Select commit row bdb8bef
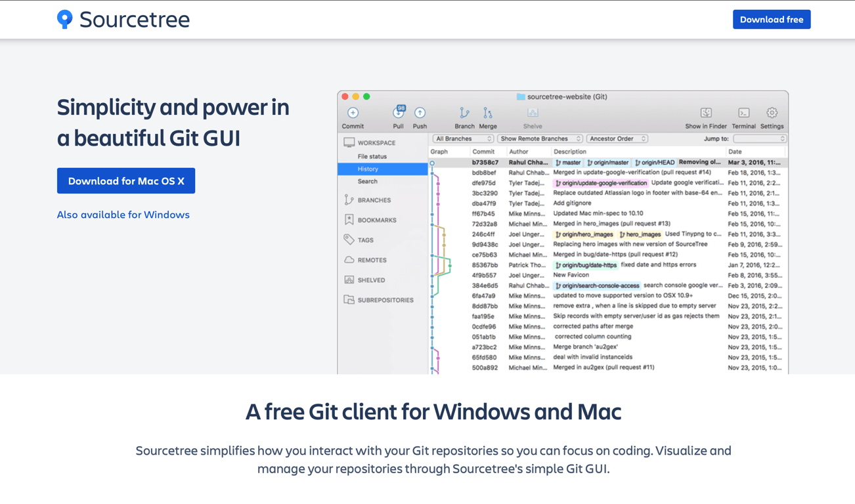Image resolution: width=855 pixels, height=504 pixels. point(607,173)
